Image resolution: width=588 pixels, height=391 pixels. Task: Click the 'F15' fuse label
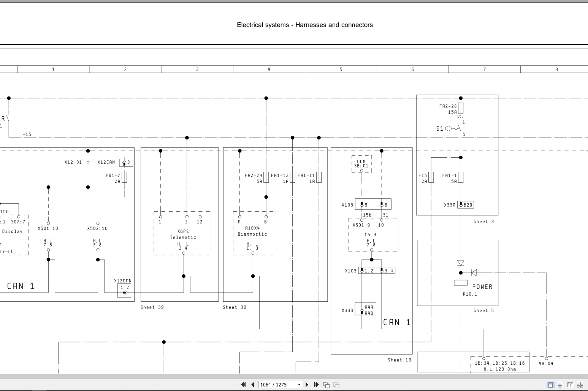[423, 176]
